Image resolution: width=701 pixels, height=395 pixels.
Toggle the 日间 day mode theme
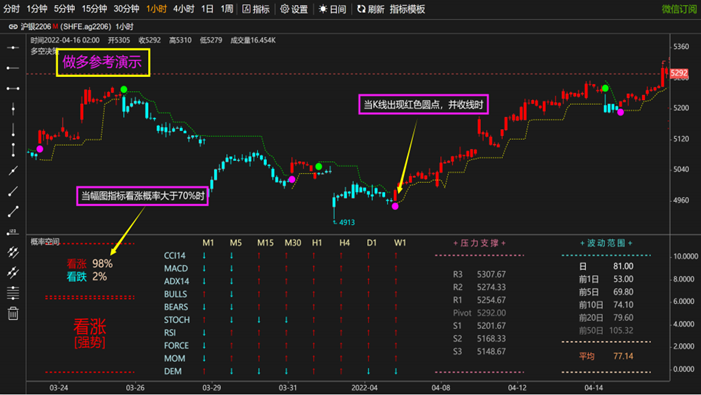click(x=332, y=9)
